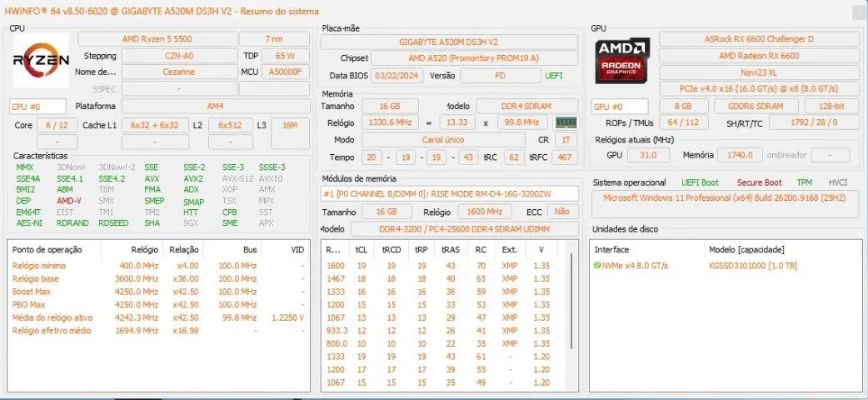
Task: Click the Ryzen CPU logo
Action: [42, 60]
